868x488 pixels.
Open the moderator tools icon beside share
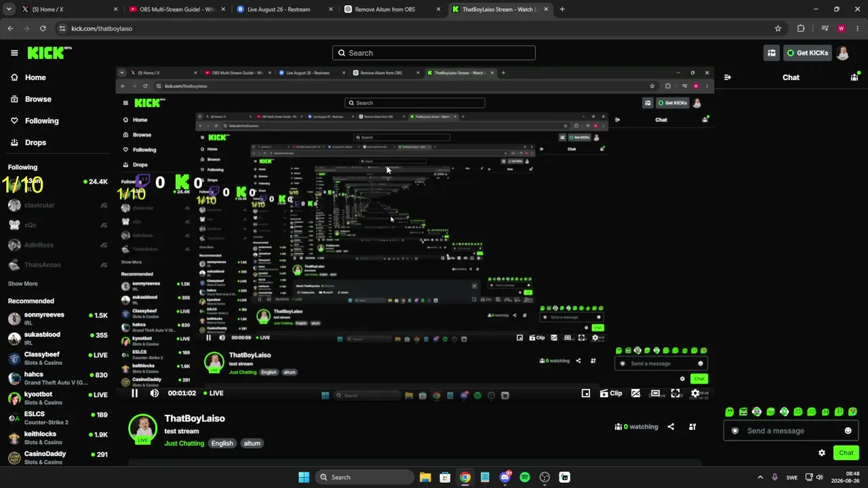[692, 427]
